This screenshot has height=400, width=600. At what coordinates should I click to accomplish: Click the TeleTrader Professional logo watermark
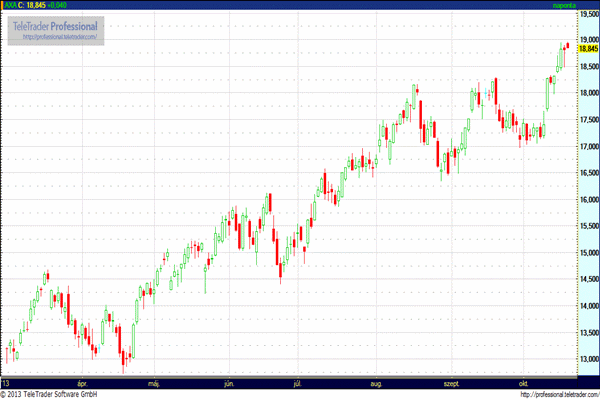click(60, 23)
